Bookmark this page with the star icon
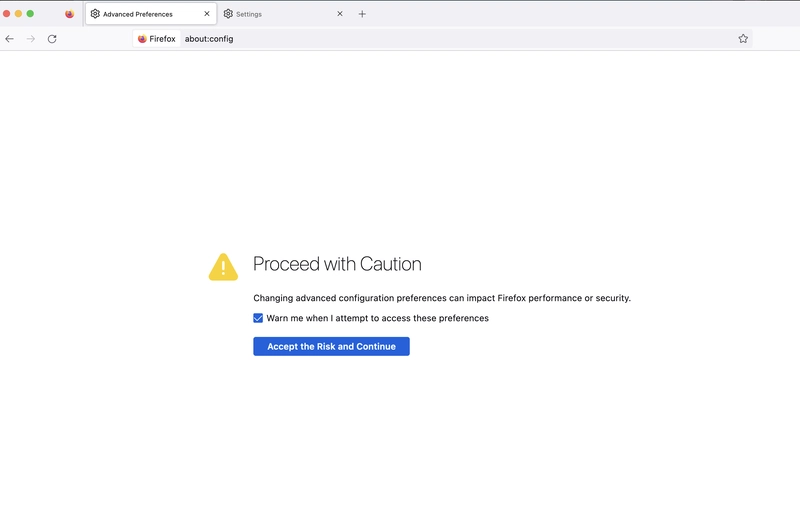The image size is (800, 516). click(x=743, y=39)
